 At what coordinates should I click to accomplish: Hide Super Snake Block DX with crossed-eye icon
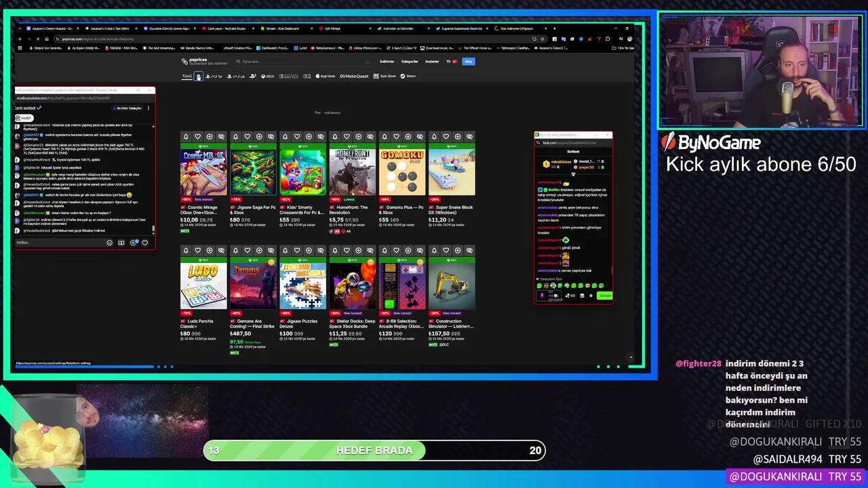point(469,137)
